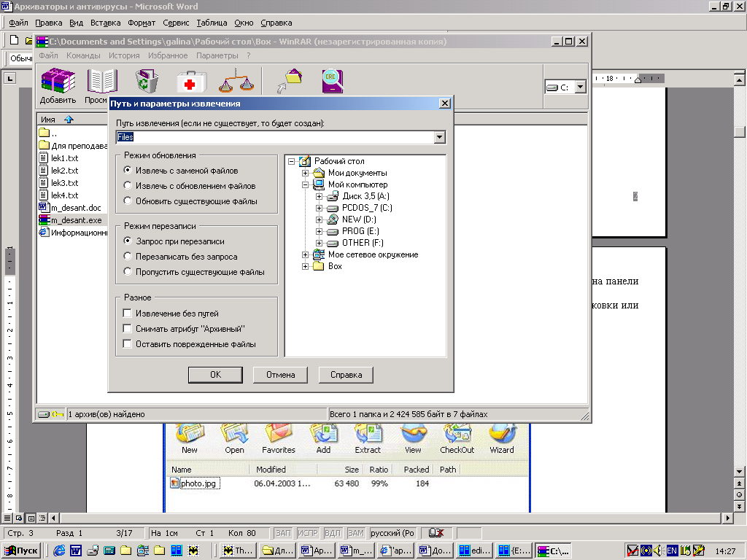Click the Favorites icon in the WinZip picture
747x560 pixels.
[x=279, y=434]
